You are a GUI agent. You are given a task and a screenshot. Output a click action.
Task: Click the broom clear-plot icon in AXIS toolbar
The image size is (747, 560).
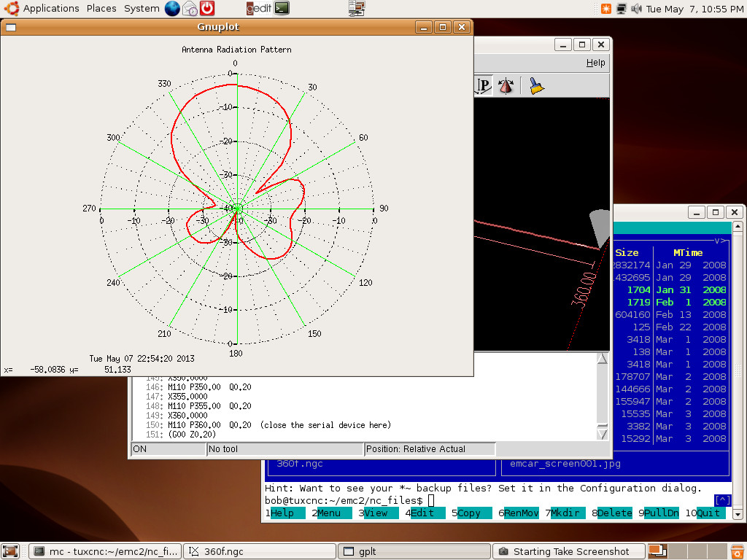tap(536, 86)
